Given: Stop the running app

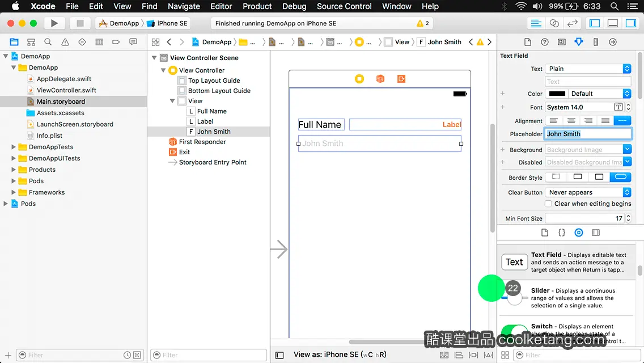Looking at the screenshot, I should [80, 23].
